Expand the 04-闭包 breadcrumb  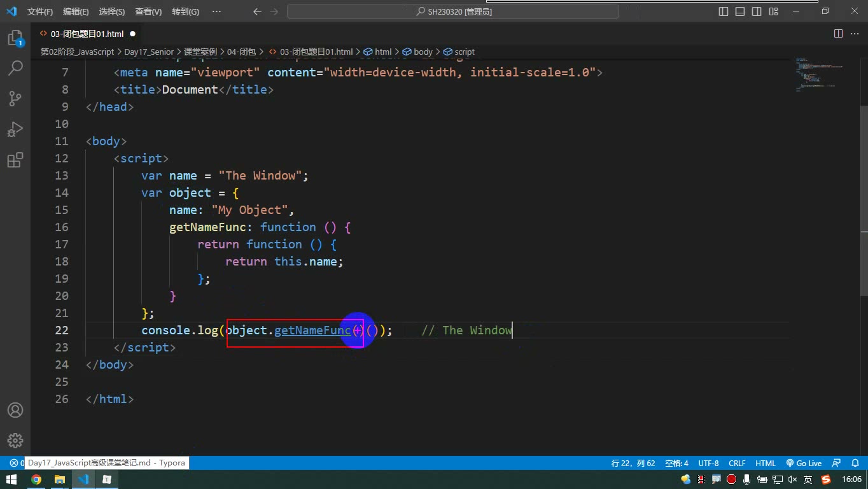tap(242, 52)
